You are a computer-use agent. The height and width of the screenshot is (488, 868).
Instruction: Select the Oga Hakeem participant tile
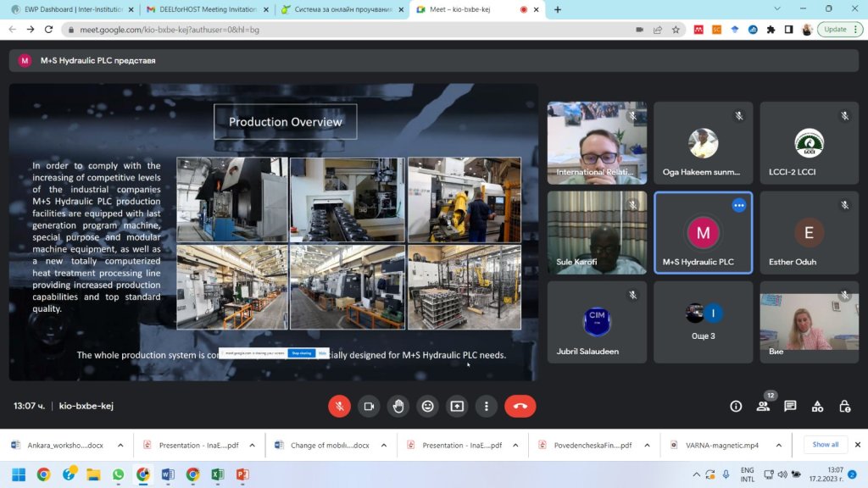[703, 142]
